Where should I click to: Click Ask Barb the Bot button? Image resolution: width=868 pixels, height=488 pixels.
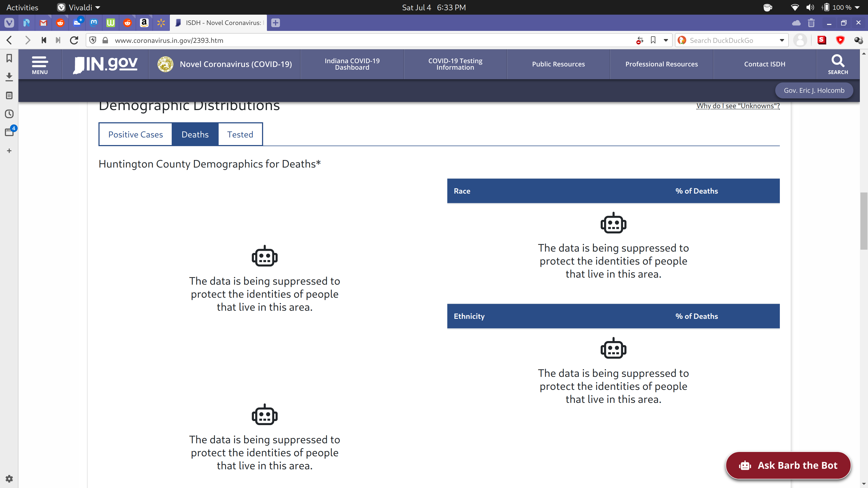(x=788, y=465)
